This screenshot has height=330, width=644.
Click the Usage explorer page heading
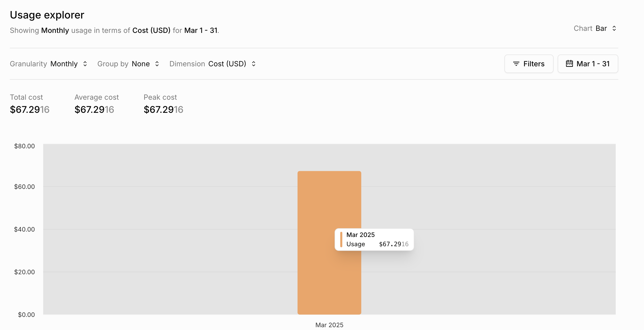tap(47, 15)
